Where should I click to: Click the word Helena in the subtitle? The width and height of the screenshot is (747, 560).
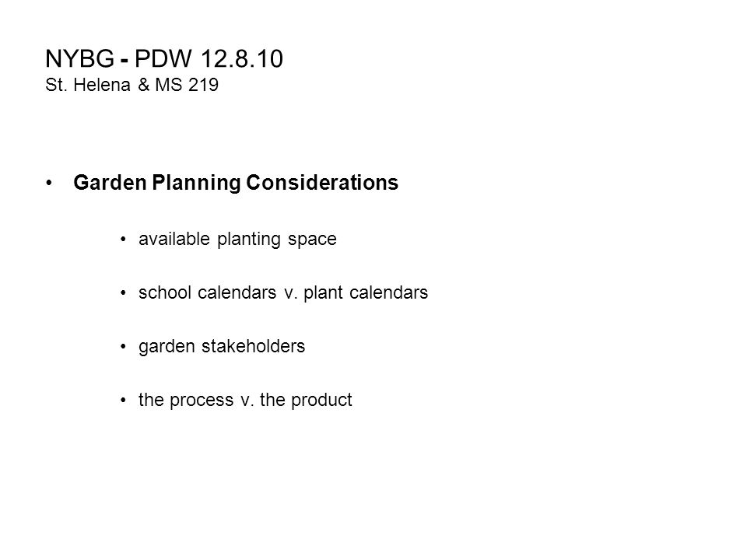[102, 85]
